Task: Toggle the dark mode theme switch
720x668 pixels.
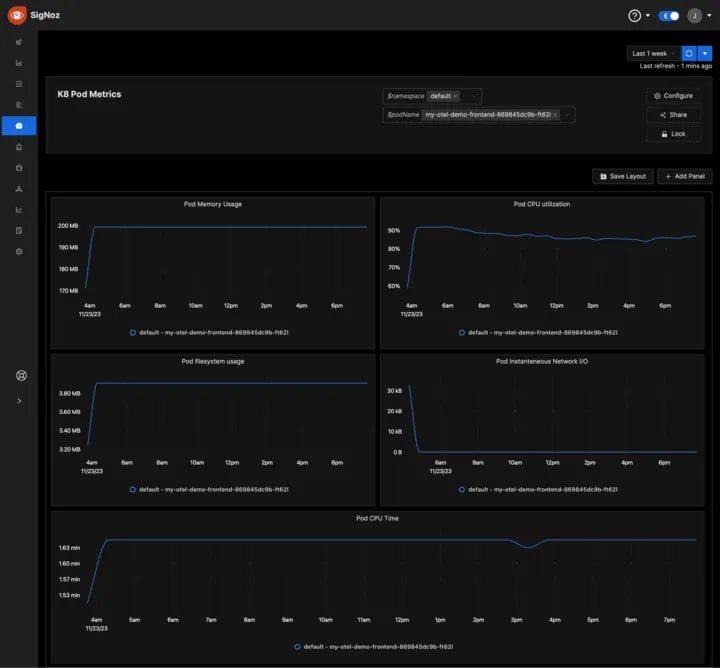Action: [669, 16]
